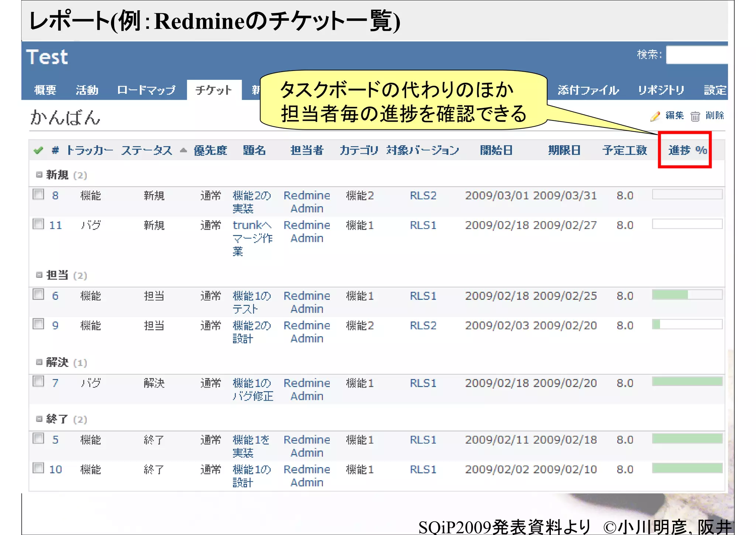Click the progress bar of ticket 6
The width and height of the screenshot is (756, 535).
tap(687, 294)
